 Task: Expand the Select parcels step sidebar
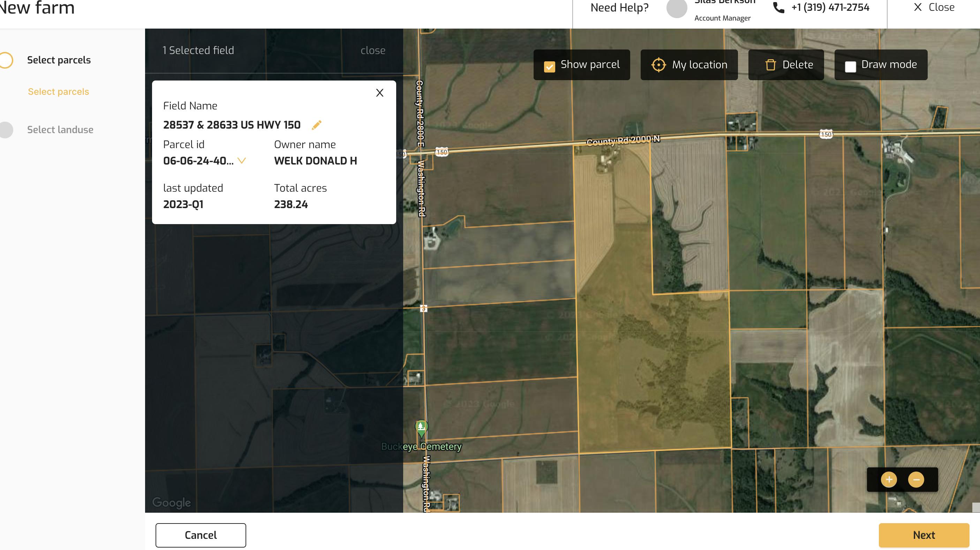[59, 60]
